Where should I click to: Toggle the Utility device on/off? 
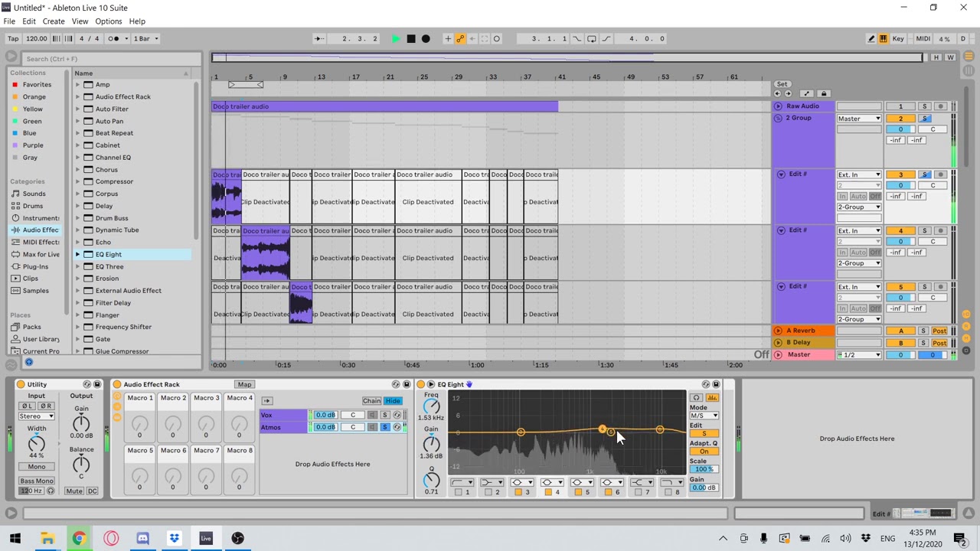(21, 384)
